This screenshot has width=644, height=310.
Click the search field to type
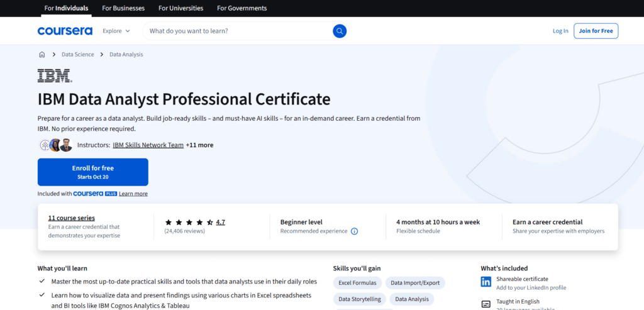[239, 31]
